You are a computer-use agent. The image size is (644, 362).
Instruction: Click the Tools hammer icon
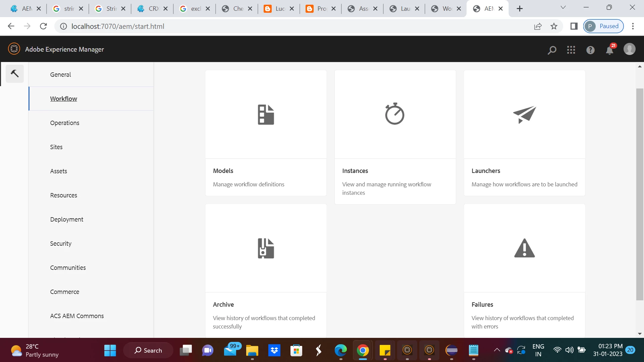click(15, 73)
